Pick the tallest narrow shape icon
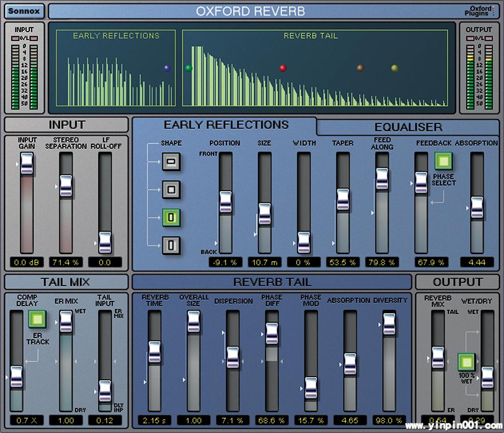Viewport: 504px width, 433px height. [171, 245]
